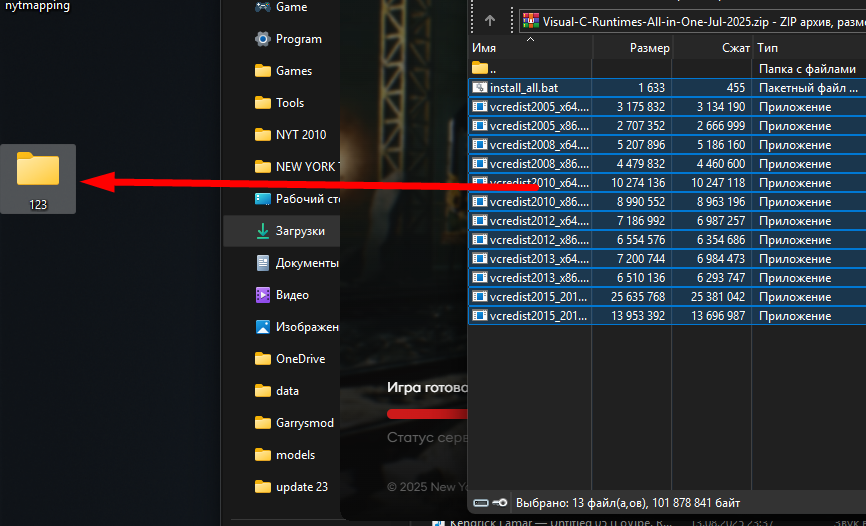
Task: Sort archive list by Имя column
Action: [x=530, y=48]
